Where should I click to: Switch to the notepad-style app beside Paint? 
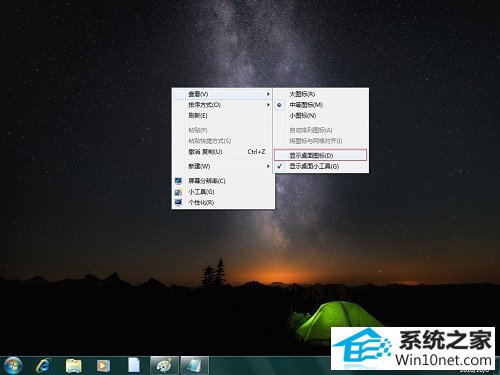(x=195, y=365)
